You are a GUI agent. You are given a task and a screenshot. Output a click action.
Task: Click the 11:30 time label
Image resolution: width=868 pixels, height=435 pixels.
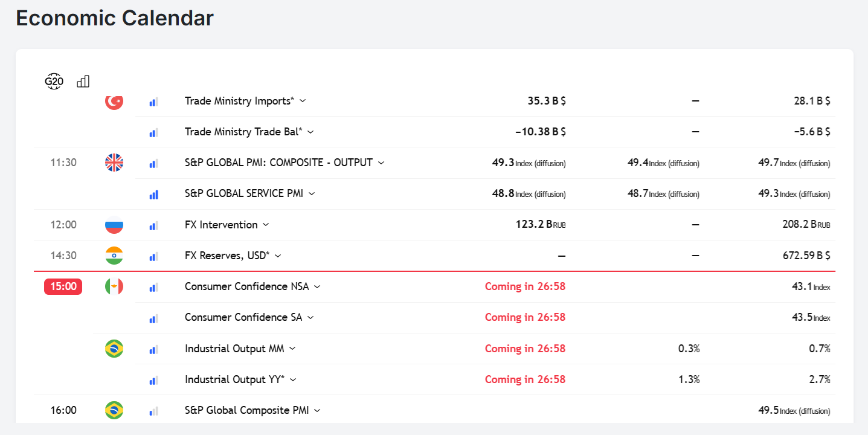pos(63,163)
